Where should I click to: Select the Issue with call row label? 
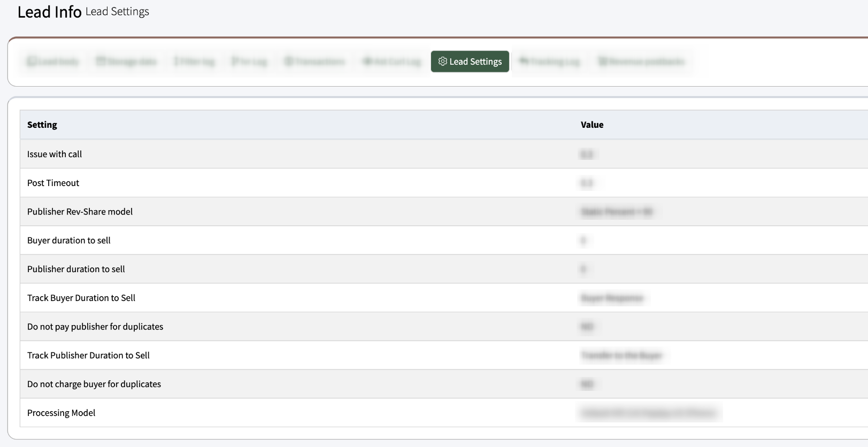click(55, 154)
